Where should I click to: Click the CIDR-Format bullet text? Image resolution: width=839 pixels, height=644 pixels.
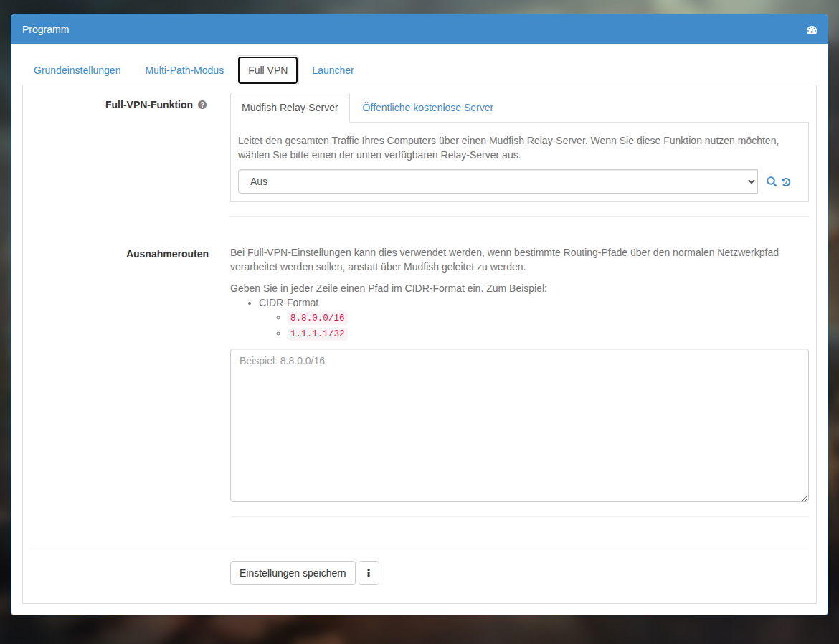[288, 303]
